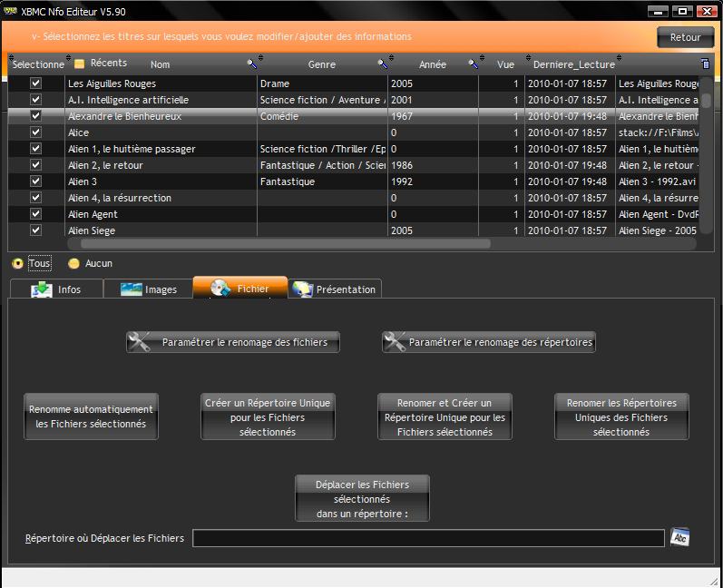
Task: Click sort arrows after the Nom column
Action: [261, 58]
